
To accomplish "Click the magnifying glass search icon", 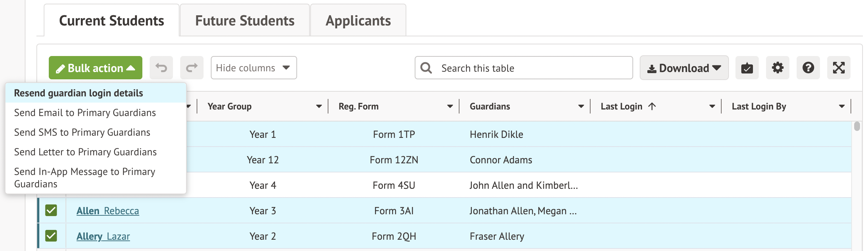I will (426, 68).
